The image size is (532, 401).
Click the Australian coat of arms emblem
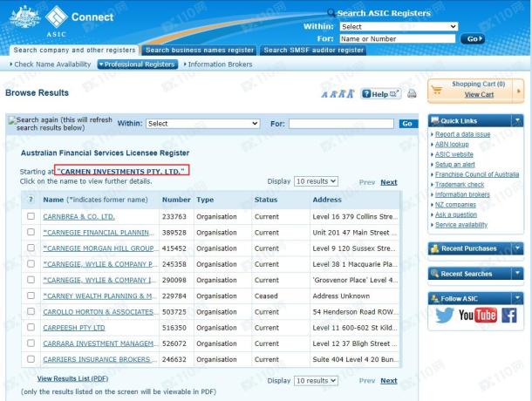click(x=24, y=17)
